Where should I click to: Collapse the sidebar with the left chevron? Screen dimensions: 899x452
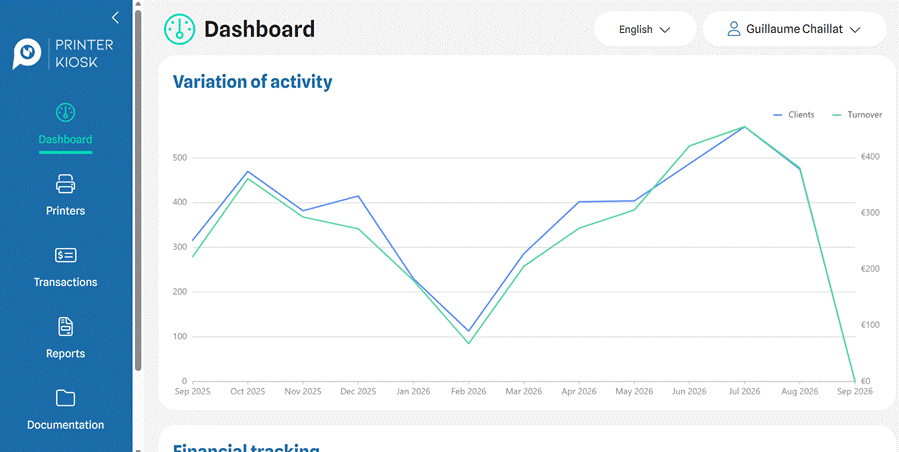coord(115,18)
